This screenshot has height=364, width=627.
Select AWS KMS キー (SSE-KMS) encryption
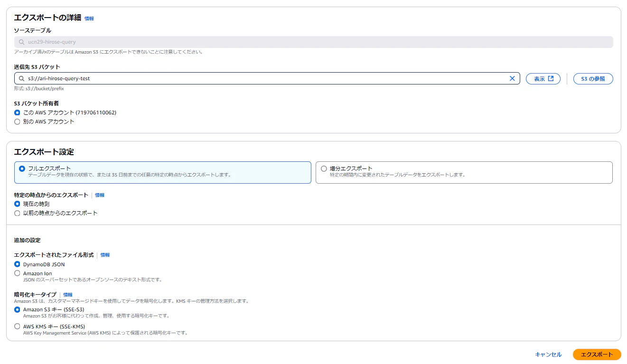pyautogui.click(x=18, y=327)
